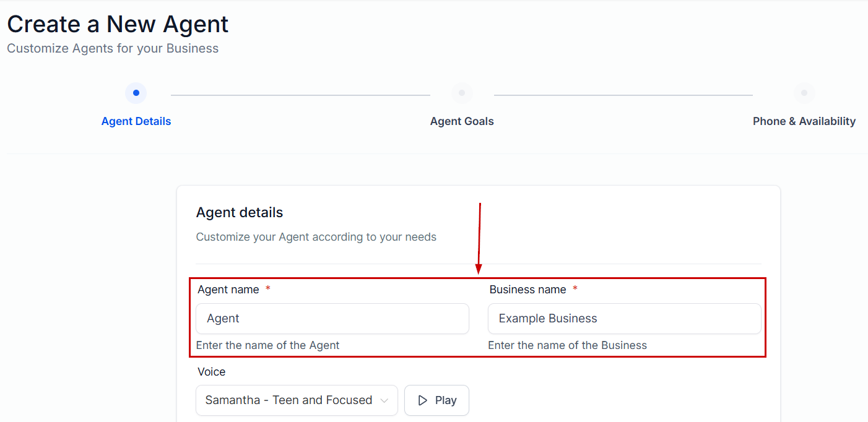The image size is (868, 422).
Task: Click the Create a New Agent heading
Action: (118, 24)
